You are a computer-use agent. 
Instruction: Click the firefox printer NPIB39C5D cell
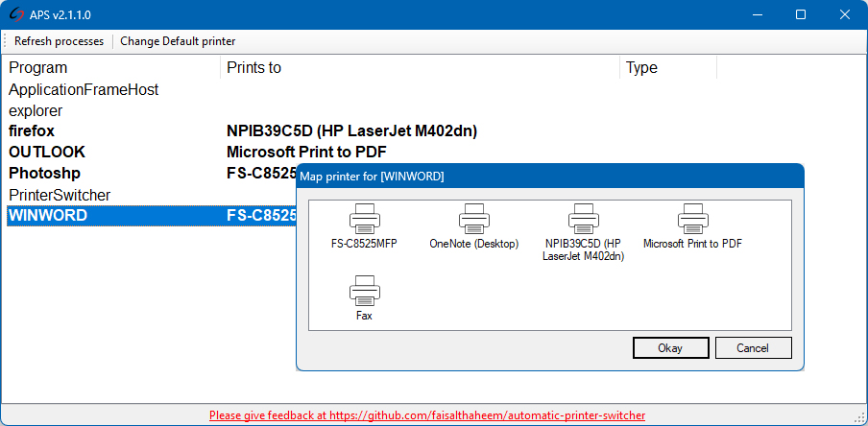[x=352, y=131]
